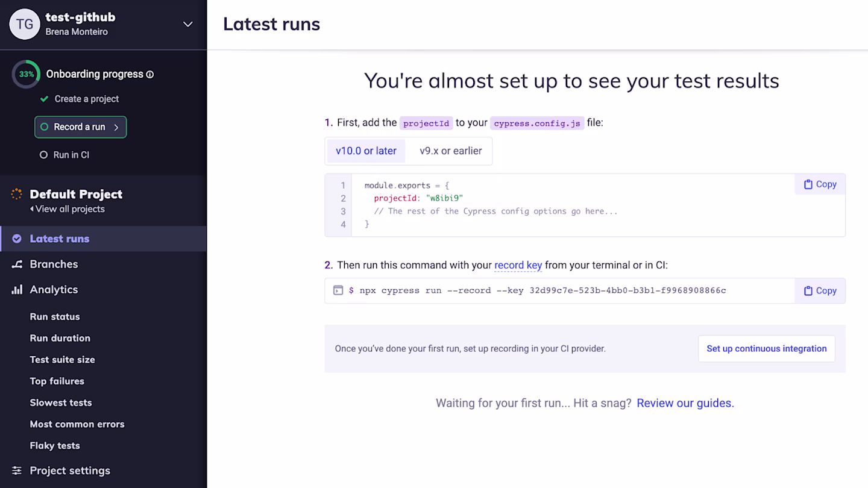The image size is (868, 488).
Task: Copy the npx cypress run command
Action: [820, 290]
